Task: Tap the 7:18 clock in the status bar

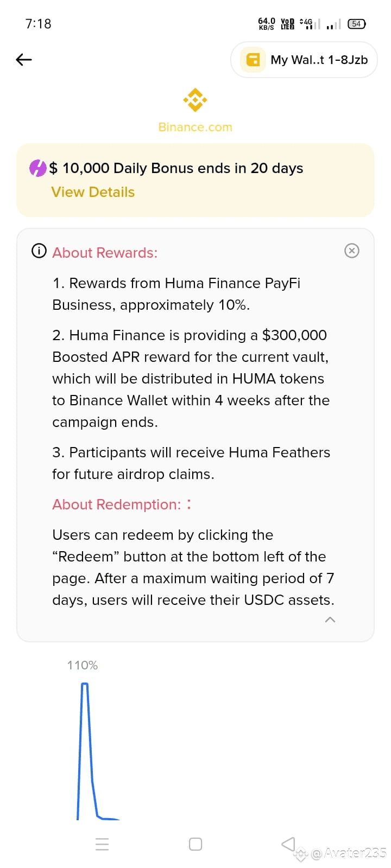Action: click(x=38, y=23)
